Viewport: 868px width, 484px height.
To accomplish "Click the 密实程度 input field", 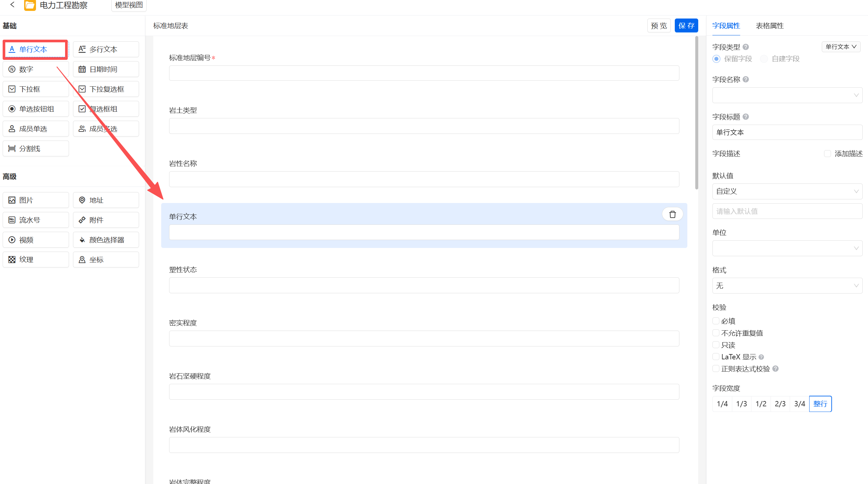I will pos(424,339).
